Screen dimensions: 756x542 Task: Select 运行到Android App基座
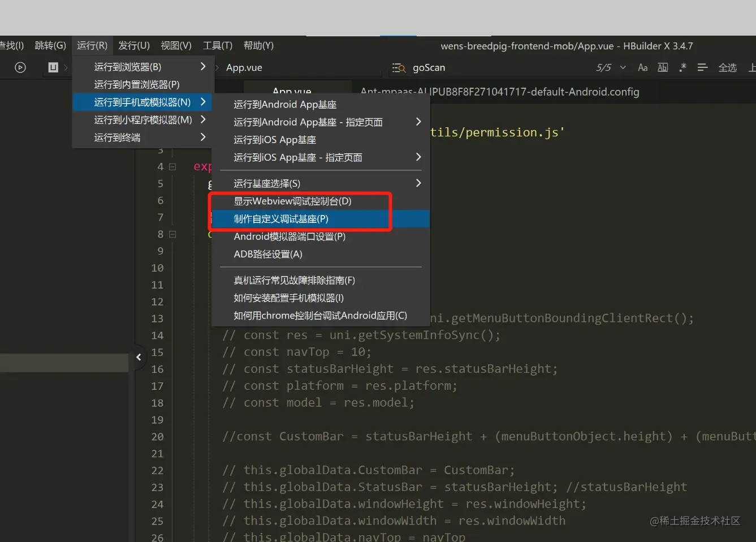pos(321,105)
